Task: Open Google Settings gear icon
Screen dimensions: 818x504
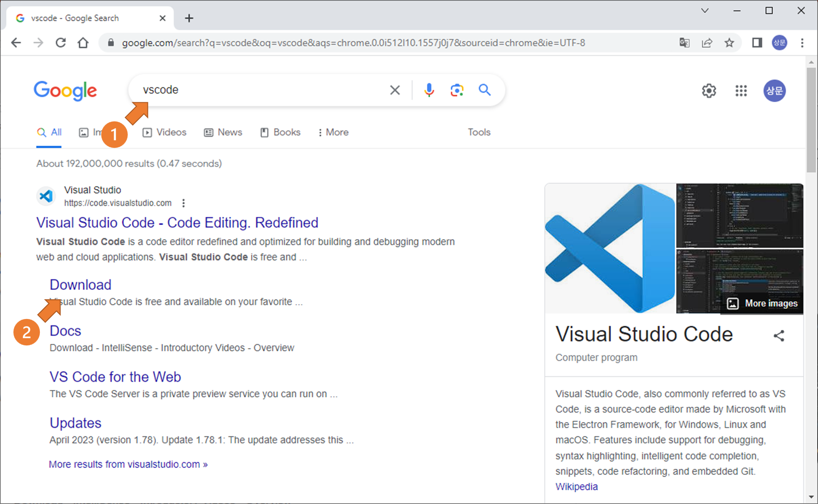Action: (709, 91)
